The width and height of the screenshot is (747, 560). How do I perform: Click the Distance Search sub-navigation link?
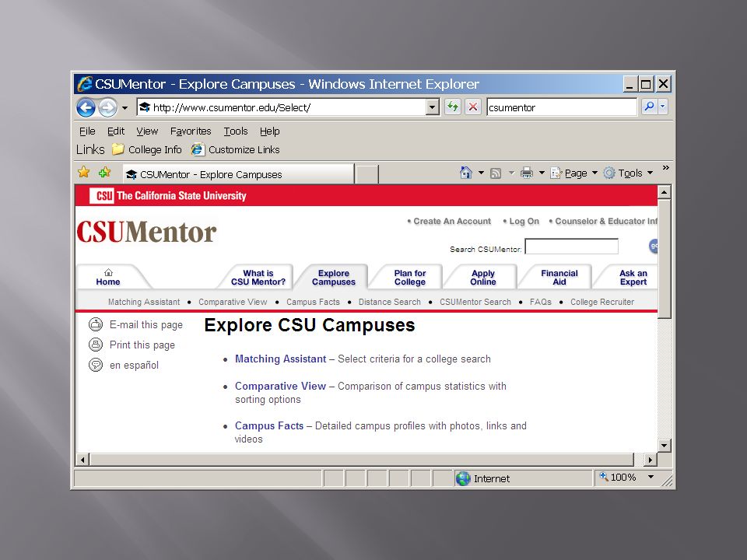[x=390, y=302]
